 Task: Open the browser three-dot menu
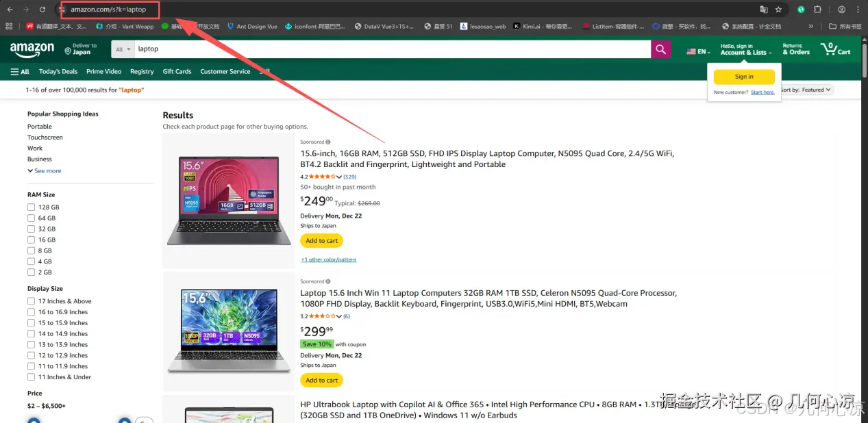point(858,10)
